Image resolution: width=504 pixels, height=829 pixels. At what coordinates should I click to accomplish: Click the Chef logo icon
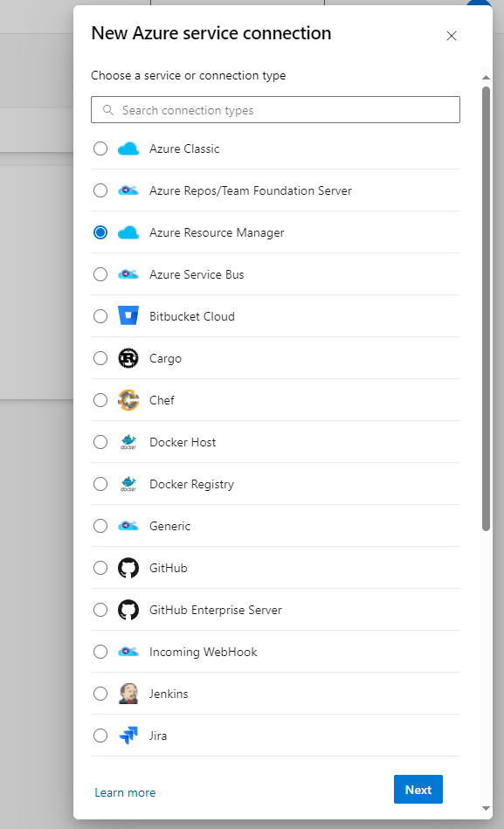(128, 400)
